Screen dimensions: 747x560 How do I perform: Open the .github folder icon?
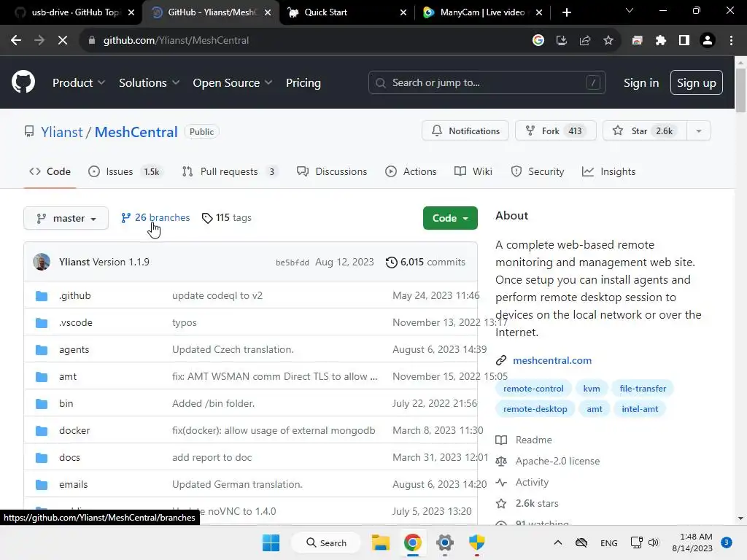pyautogui.click(x=42, y=296)
